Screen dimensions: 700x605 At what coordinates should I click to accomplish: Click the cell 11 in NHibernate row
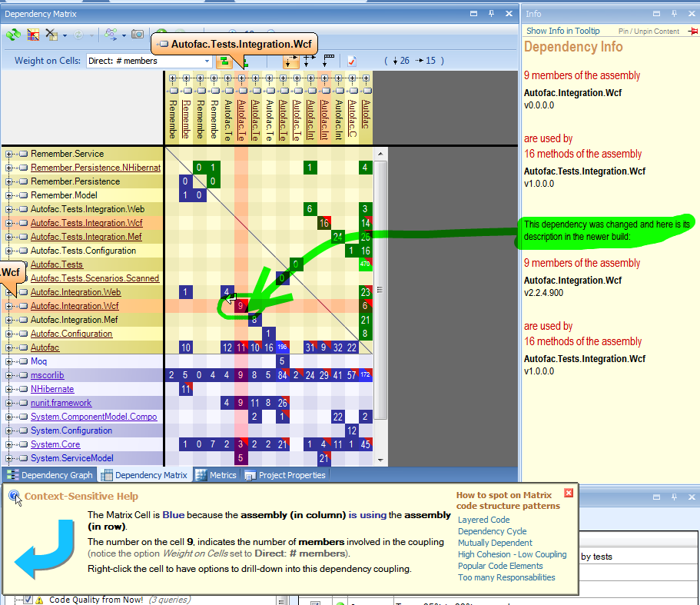click(x=185, y=389)
